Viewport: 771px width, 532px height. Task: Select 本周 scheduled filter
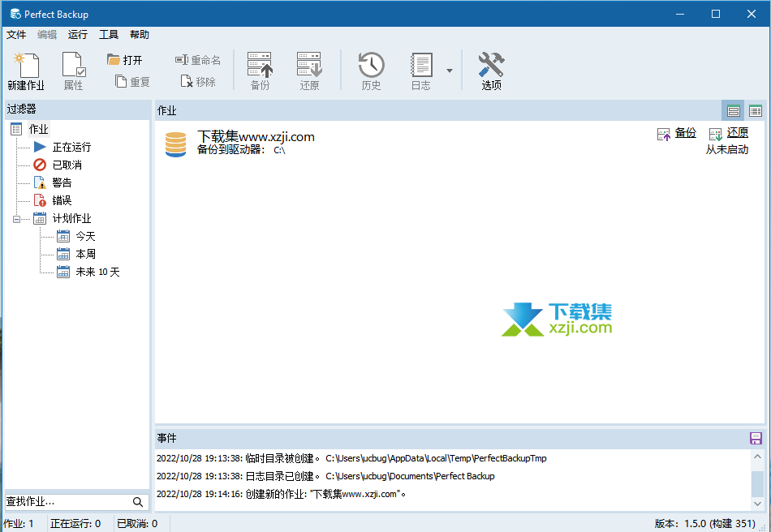click(85, 254)
